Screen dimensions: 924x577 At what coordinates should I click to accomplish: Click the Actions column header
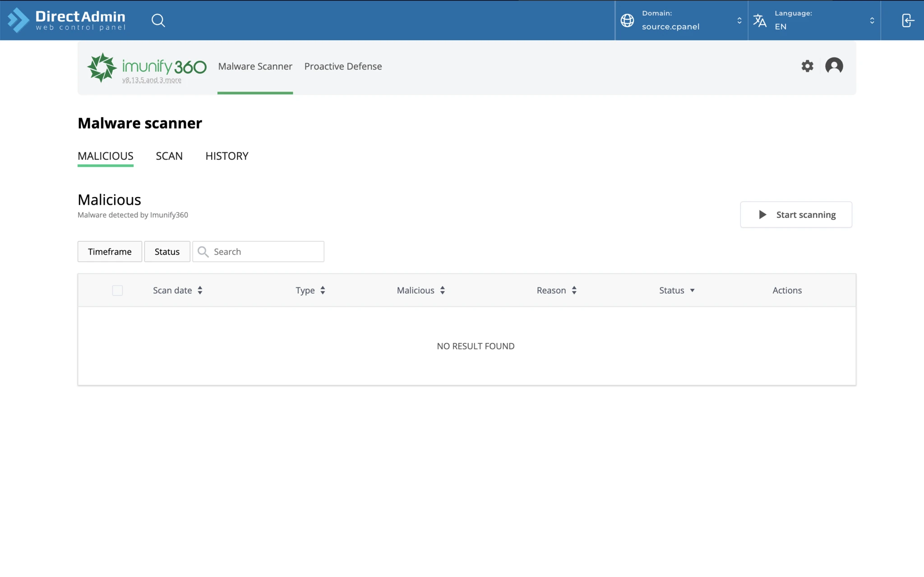pyautogui.click(x=787, y=291)
